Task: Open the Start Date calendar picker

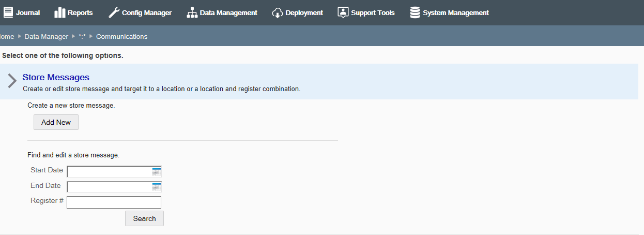Action: [157, 172]
